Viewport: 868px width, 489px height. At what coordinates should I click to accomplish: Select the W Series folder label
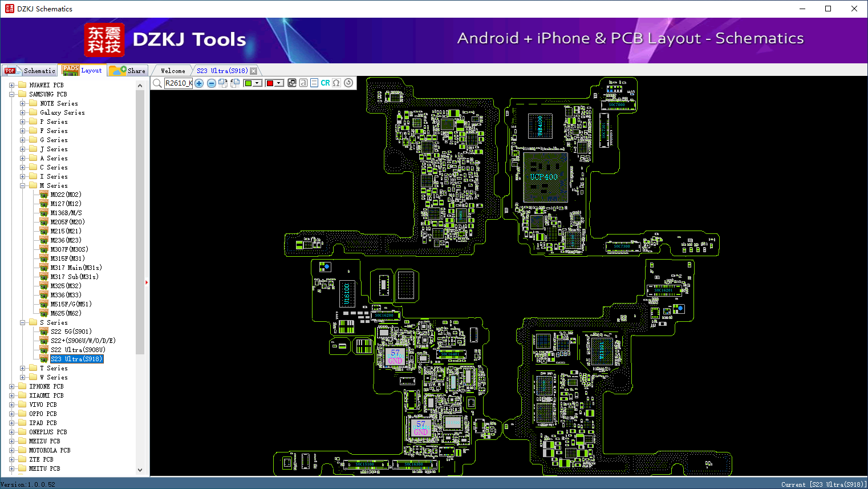pos(54,377)
